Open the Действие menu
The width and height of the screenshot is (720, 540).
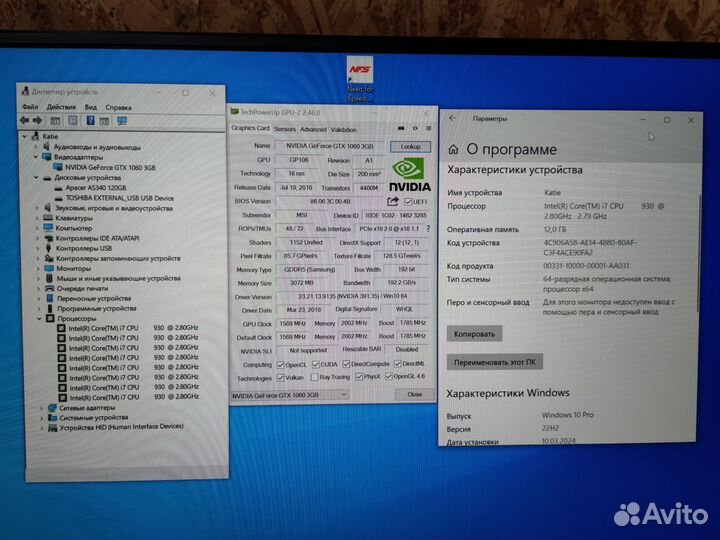(x=61, y=107)
